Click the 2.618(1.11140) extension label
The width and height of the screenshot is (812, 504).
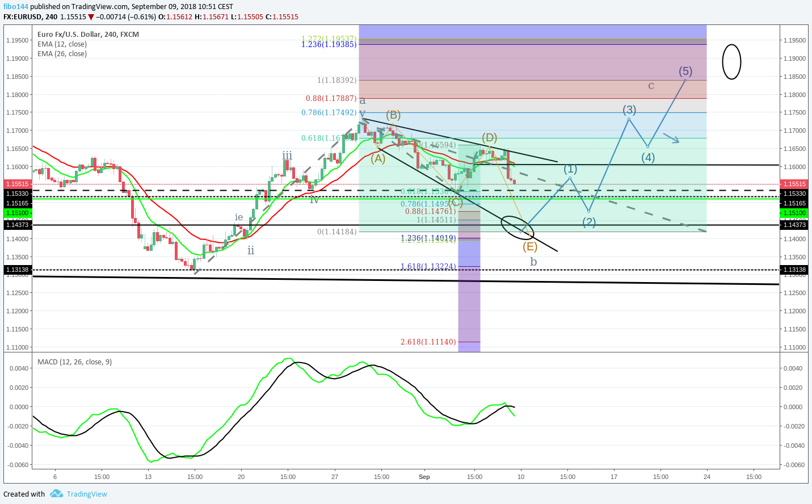[x=428, y=342]
